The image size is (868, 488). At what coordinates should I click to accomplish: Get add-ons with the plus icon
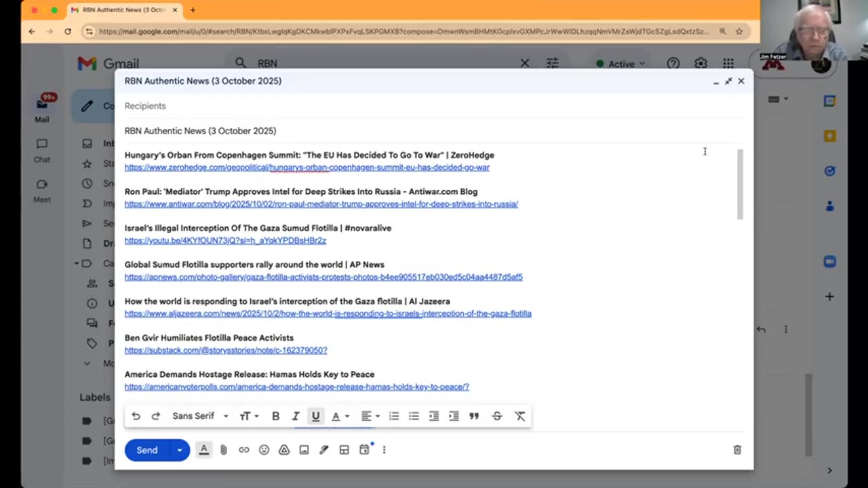pos(829,296)
